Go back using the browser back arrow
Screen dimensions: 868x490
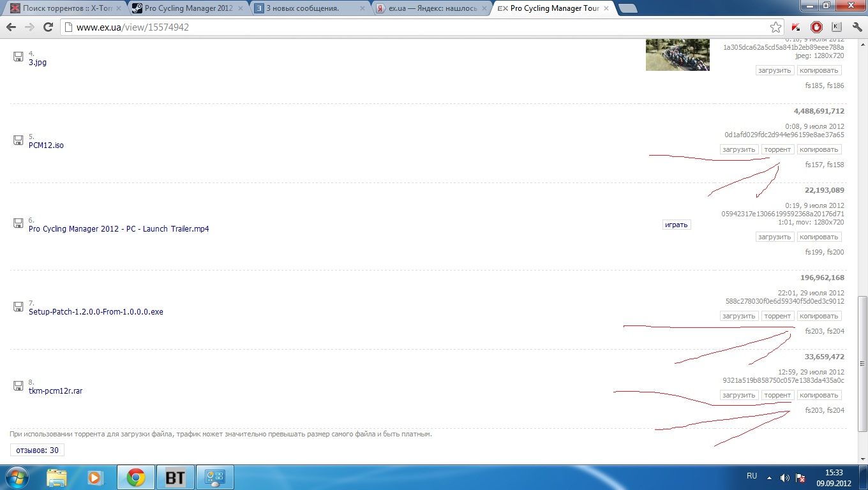11,27
